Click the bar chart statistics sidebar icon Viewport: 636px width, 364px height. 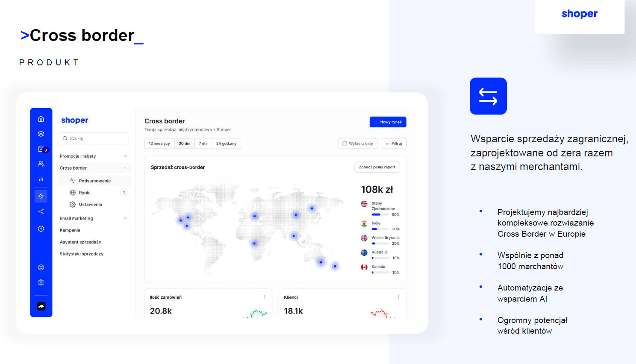[41, 179]
